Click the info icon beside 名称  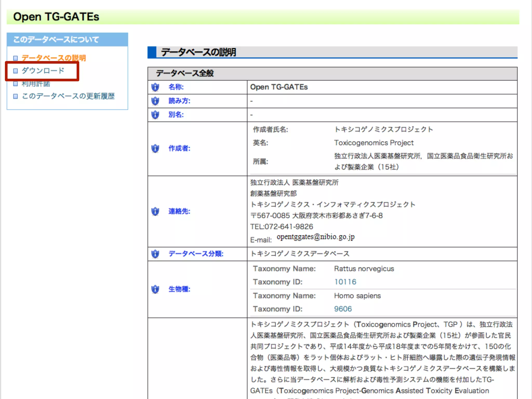(x=155, y=87)
